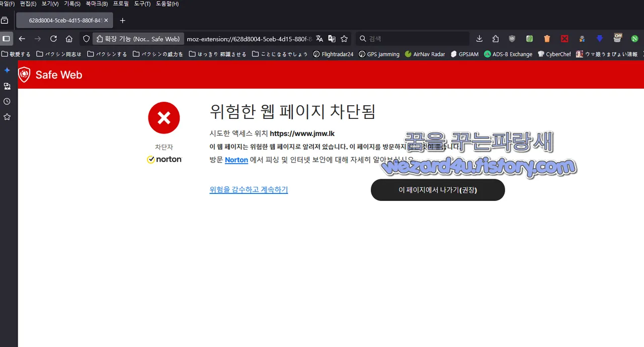Open the ADS-B Exchange bookmark folder

[508, 54]
